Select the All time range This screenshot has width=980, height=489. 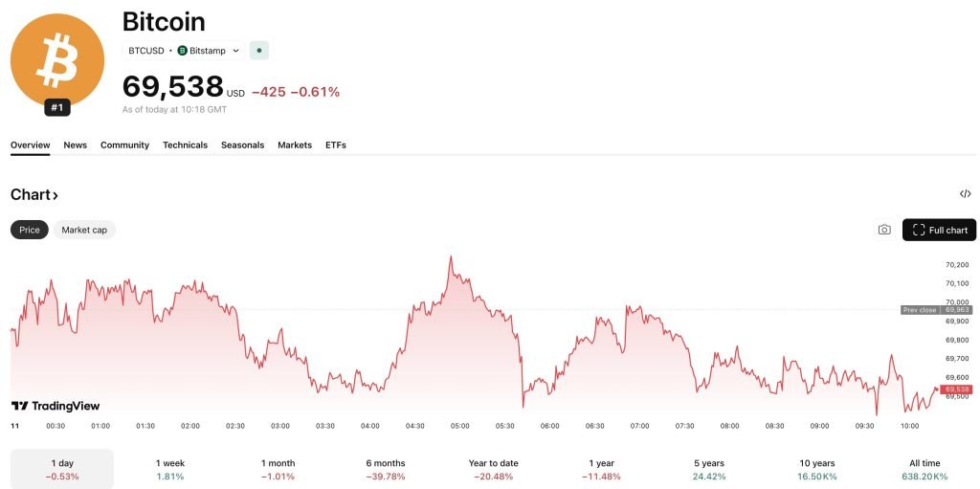click(924, 469)
